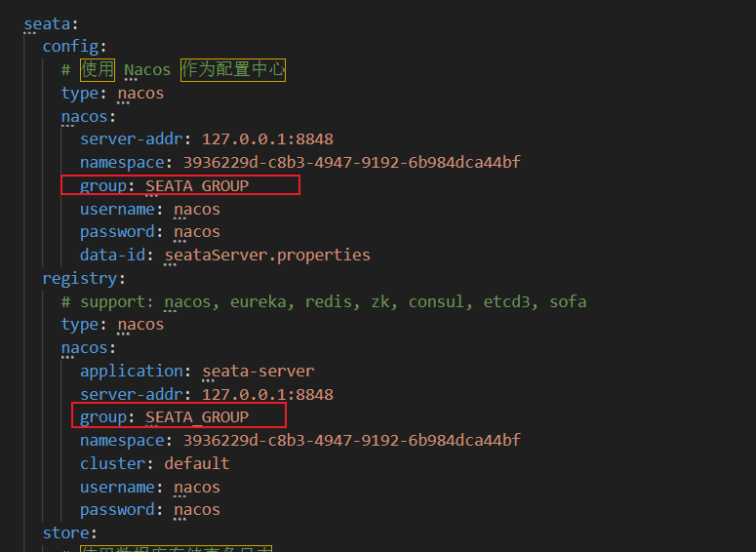Click the 'seata-server' application value
The width and height of the screenshot is (756, 552).
coord(258,371)
